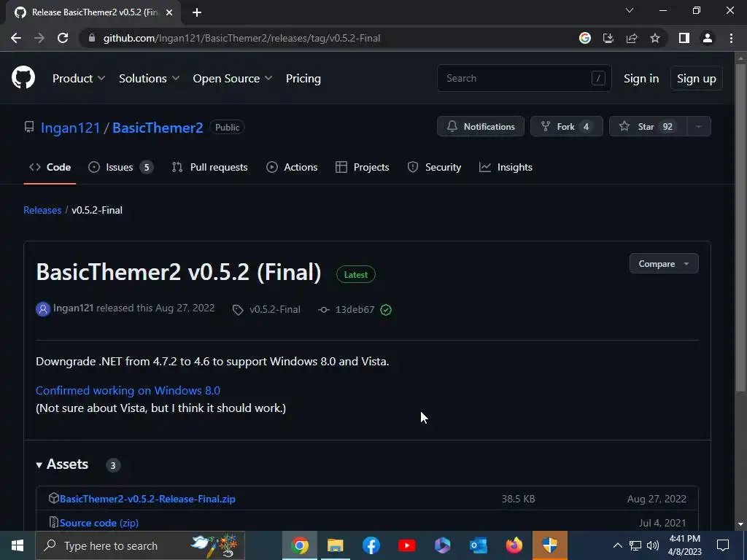Go to the Releases breadcrumb link
747x560 pixels.
point(42,210)
